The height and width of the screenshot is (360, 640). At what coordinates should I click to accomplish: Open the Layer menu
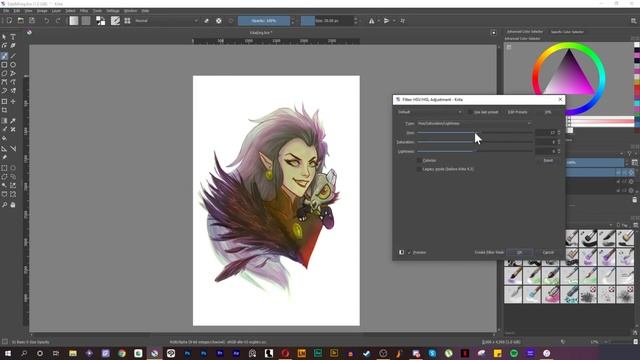(56, 11)
